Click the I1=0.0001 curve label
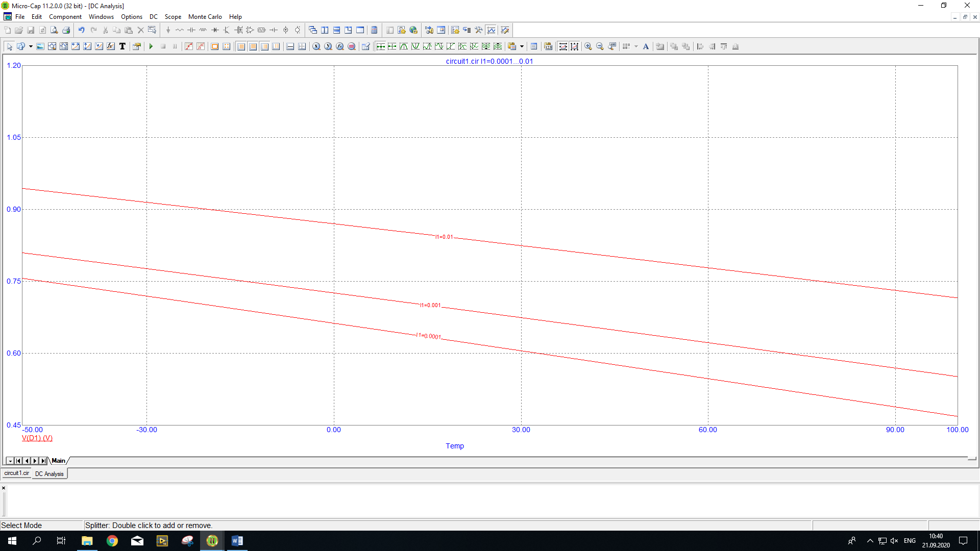980x551 pixels. coord(429,336)
